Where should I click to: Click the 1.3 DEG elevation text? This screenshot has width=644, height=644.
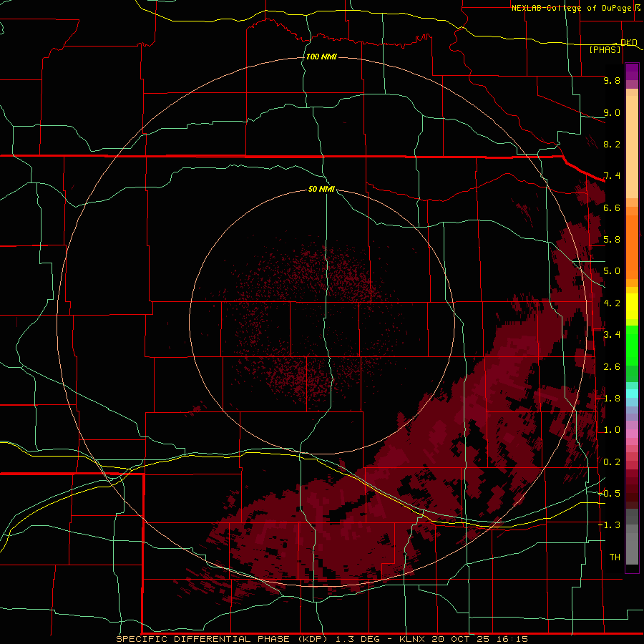(x=360, y=639)
